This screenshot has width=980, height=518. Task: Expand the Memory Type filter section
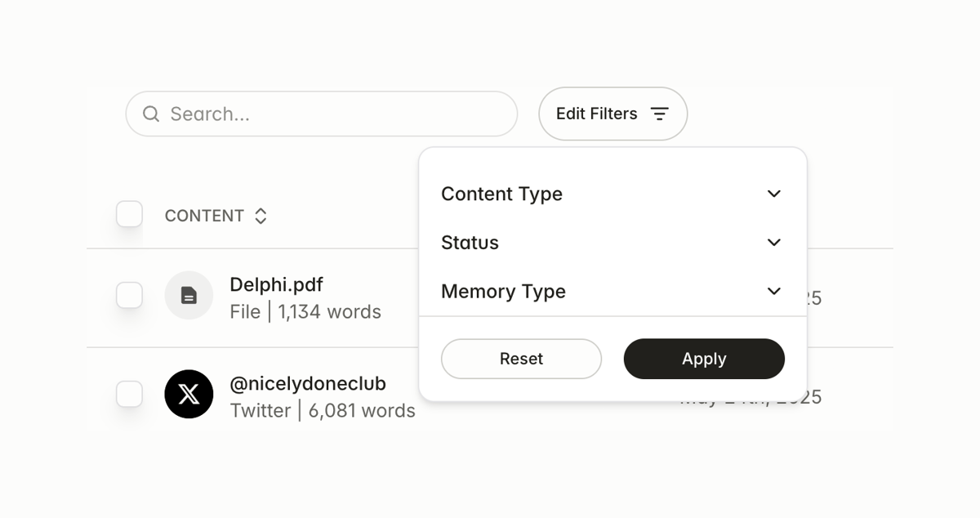503,292
